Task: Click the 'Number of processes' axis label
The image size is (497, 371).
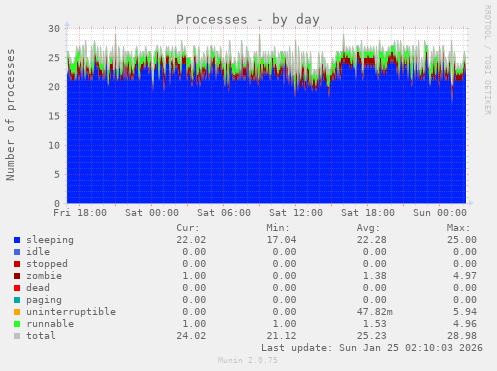Action: [x=11, y=115]
